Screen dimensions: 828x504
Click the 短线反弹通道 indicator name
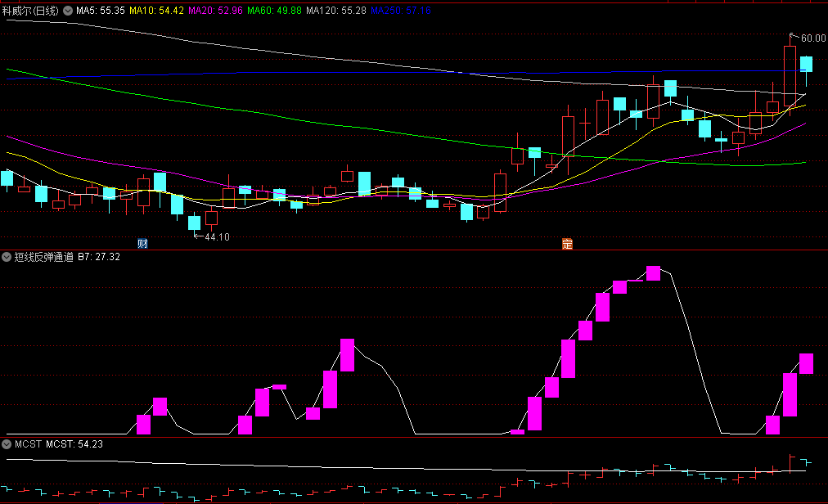(x=44, y=257)
